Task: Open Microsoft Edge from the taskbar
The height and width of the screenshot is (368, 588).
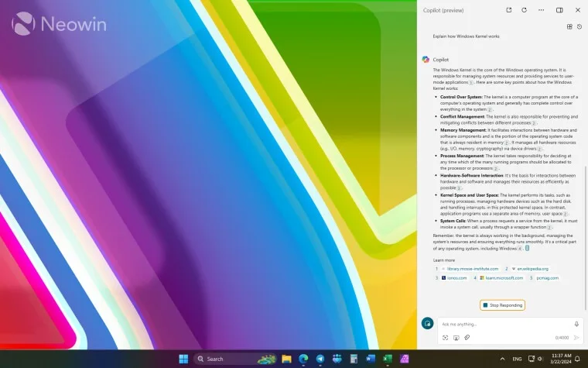Action: (303, 359)
